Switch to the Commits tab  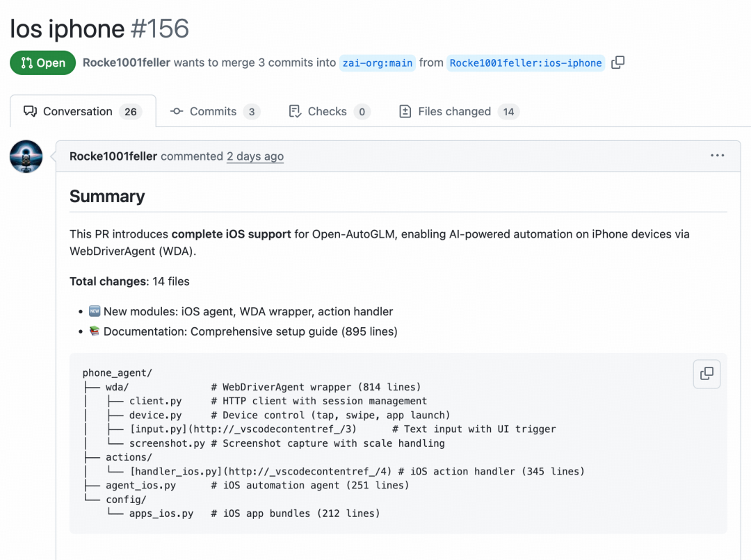[x=215, y=112]
